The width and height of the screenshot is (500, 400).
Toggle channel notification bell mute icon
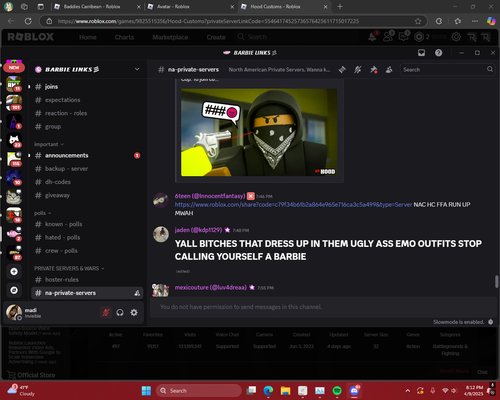358,70
